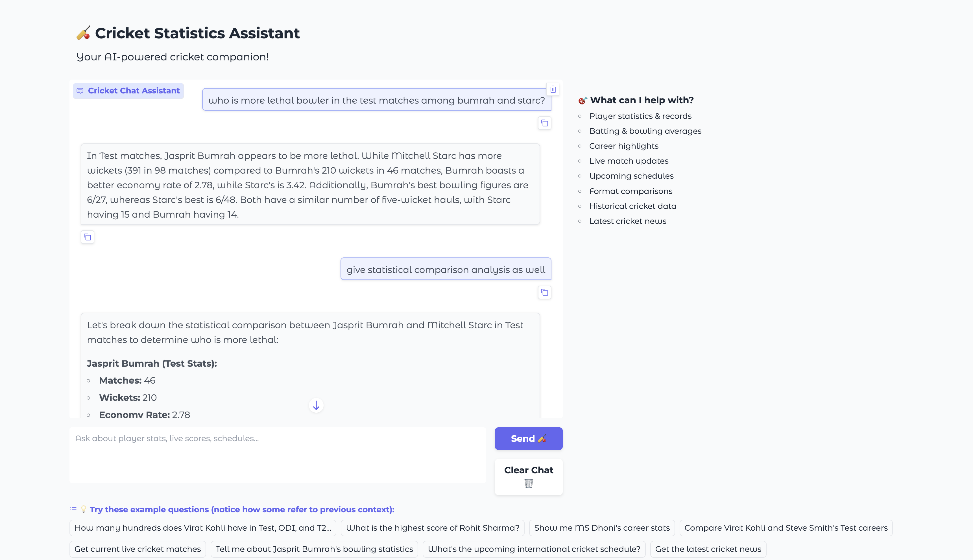Select the upcoming international cricket schedule example
The height and width of the screenshot is (560, 973).
click(x=534, y=549)
